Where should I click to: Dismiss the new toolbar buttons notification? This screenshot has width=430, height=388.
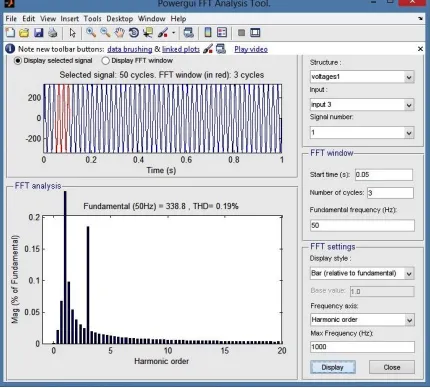(420, 49)
